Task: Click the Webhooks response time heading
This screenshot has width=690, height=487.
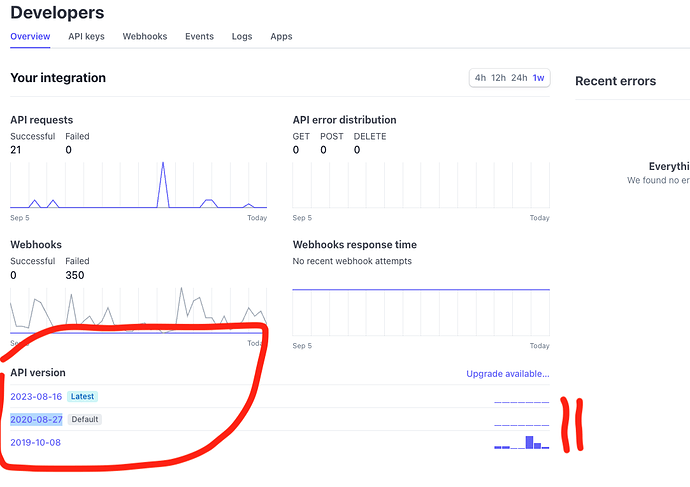Action: tap(355, 245)
